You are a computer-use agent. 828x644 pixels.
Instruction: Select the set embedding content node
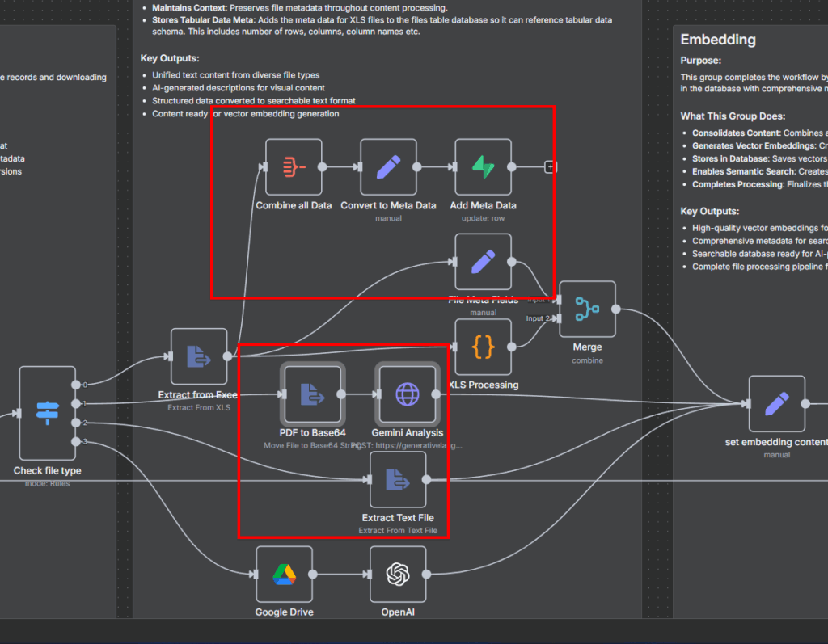pyautogui.click(x=776, y=404)
